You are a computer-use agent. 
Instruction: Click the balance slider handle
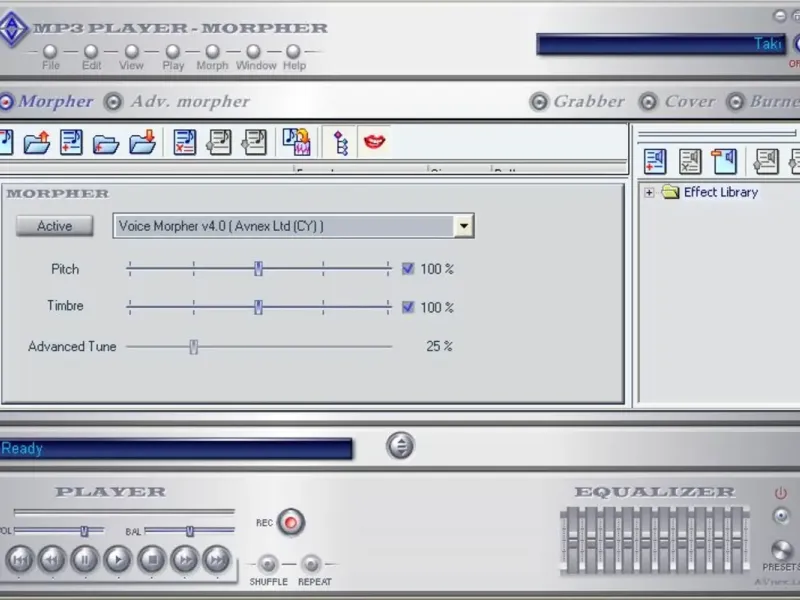click(190, 532)
